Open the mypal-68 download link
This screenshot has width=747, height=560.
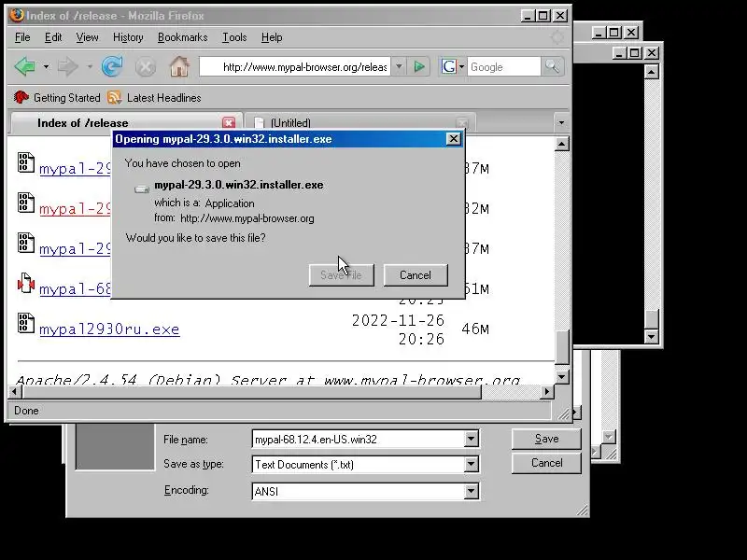tap(75, 289)
